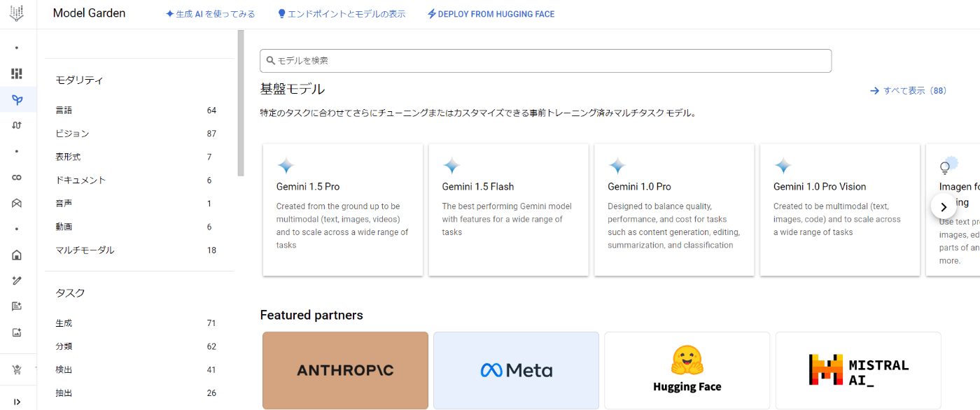Open the Gemini 1.0 Pro model card
The image size is (980, 410).
pyautogui.click(x=674, y=210)
